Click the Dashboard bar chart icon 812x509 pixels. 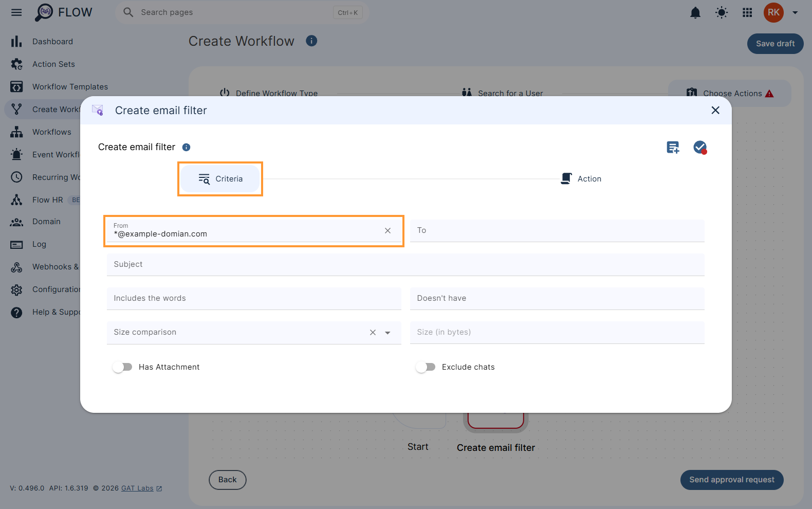[16, 42]
